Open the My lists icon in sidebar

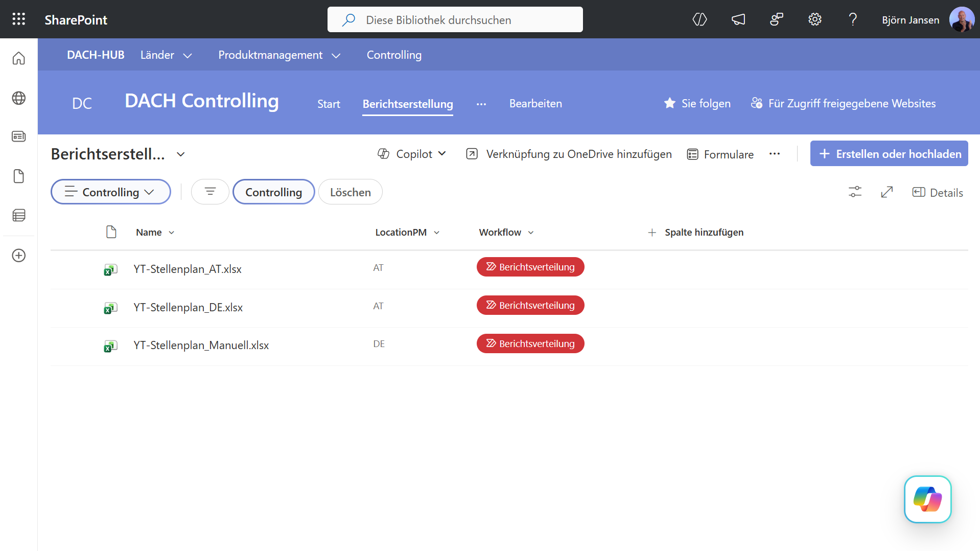tap(19, 215)
